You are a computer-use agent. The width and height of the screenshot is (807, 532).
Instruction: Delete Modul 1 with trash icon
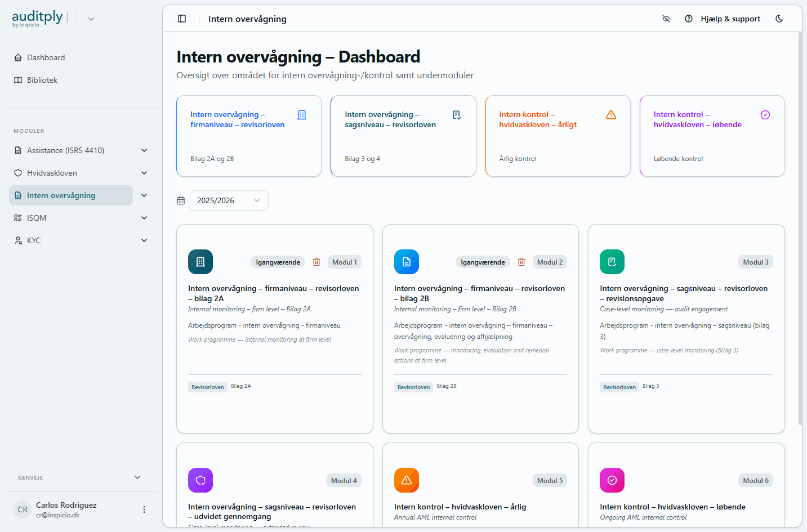pos(316,262)
